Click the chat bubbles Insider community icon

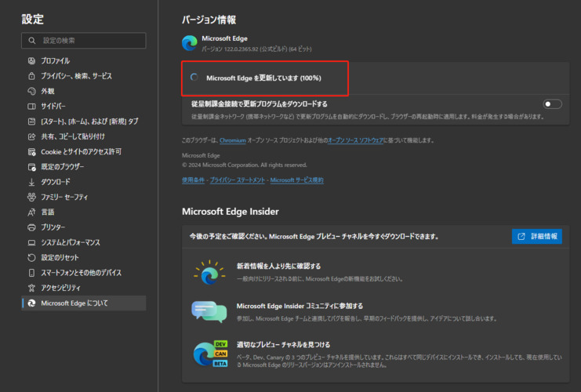(x=209, y=311)
